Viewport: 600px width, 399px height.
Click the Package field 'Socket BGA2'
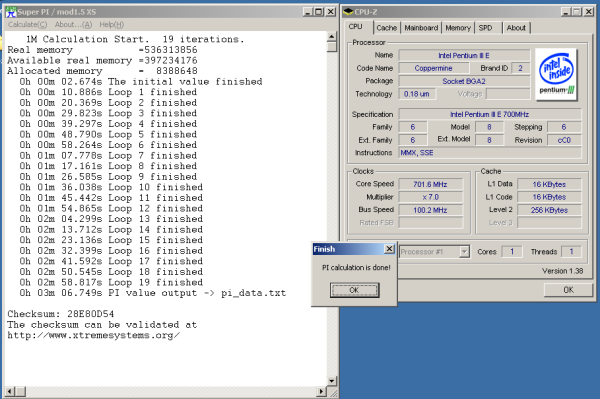pos(464,81)
